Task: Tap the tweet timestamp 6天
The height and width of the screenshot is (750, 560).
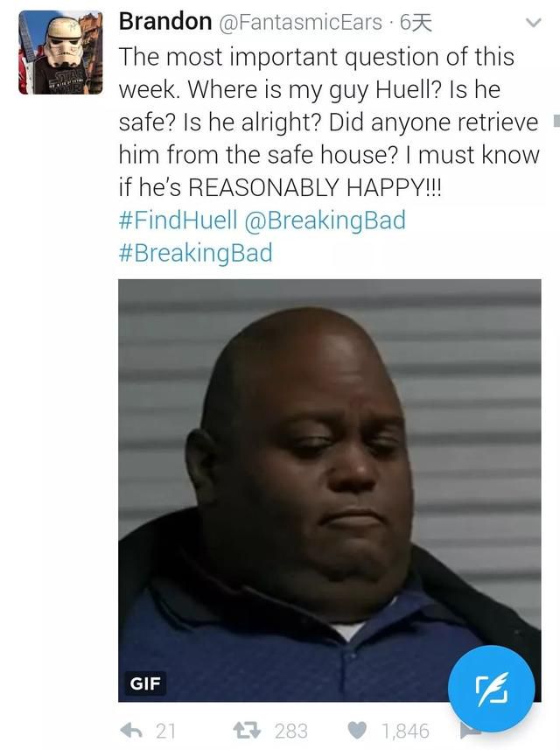Action: (416, 22)
